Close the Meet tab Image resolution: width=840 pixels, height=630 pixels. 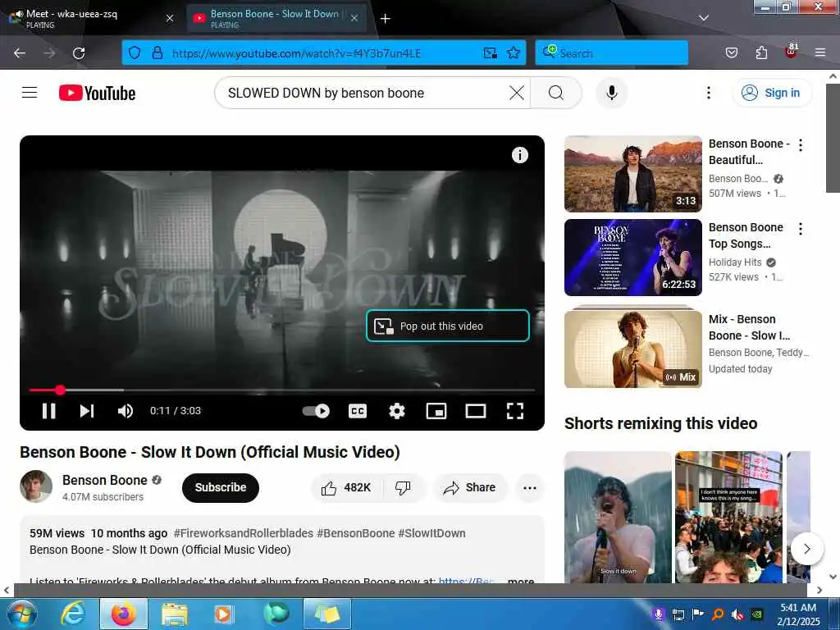[170, 18]
